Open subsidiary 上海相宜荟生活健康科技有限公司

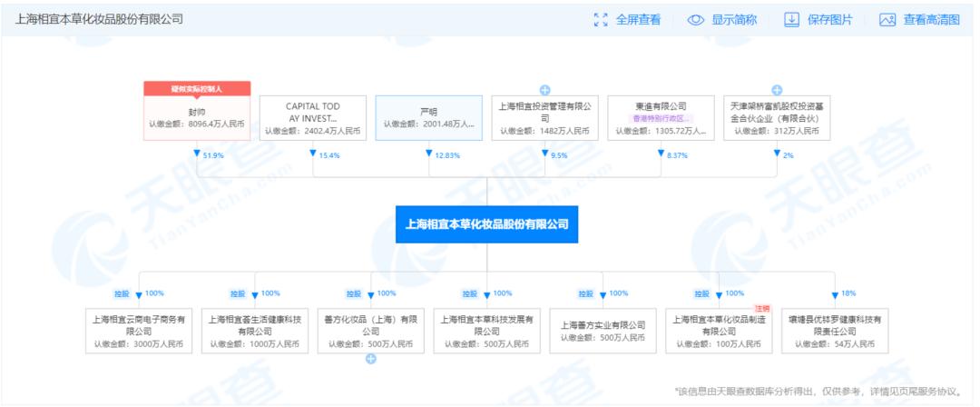click(x=255, y=331)
